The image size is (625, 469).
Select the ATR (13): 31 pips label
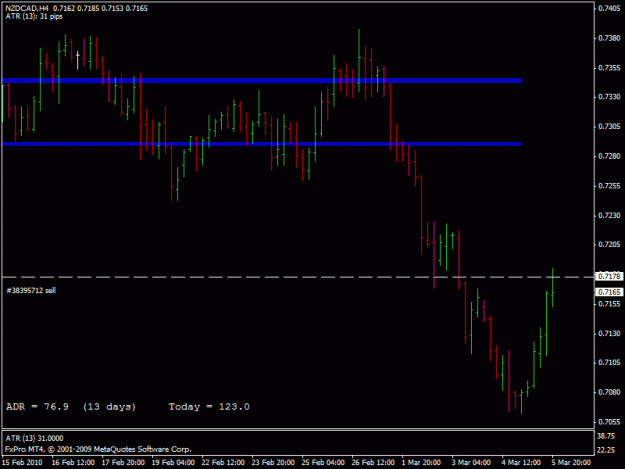click(x=34, y=16)
